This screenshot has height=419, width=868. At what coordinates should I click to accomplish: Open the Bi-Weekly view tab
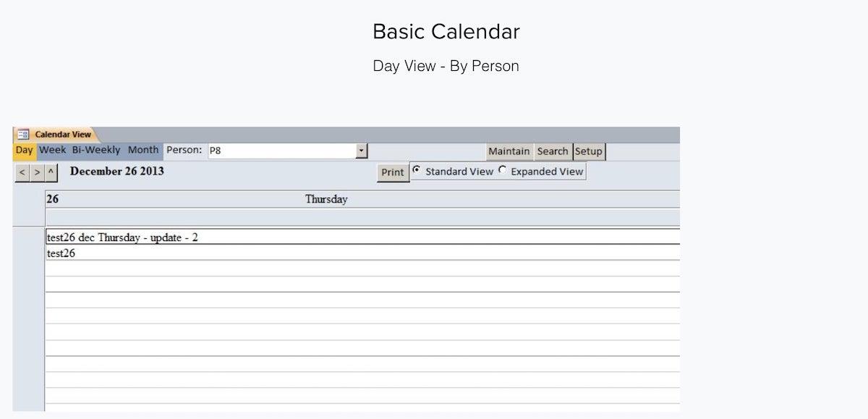click(x=96, y=151)
